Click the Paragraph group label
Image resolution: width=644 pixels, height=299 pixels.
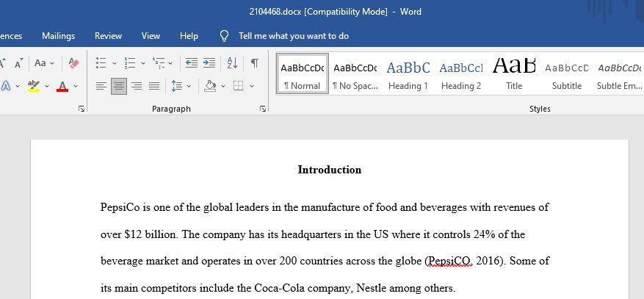[171, 109]
